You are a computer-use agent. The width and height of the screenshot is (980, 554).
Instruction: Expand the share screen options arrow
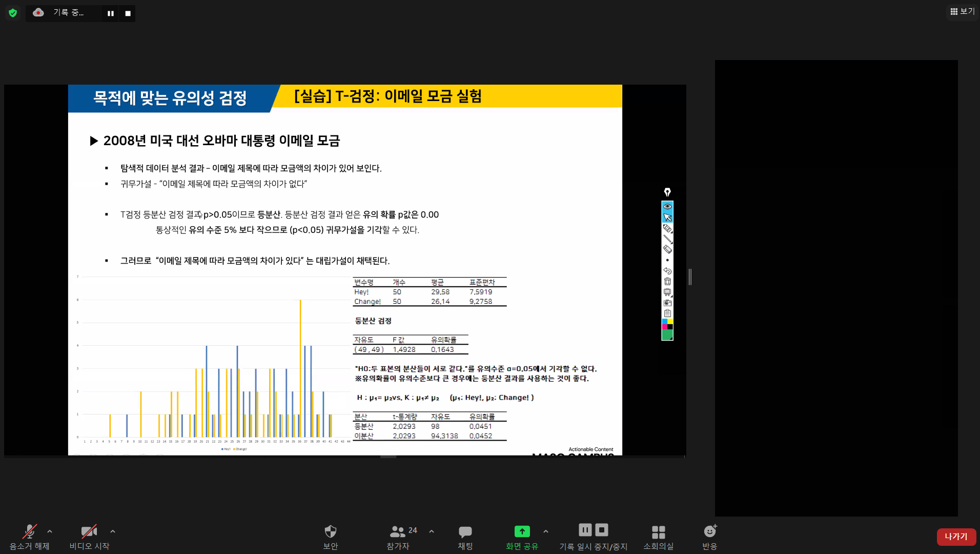(x=546, y=531)
